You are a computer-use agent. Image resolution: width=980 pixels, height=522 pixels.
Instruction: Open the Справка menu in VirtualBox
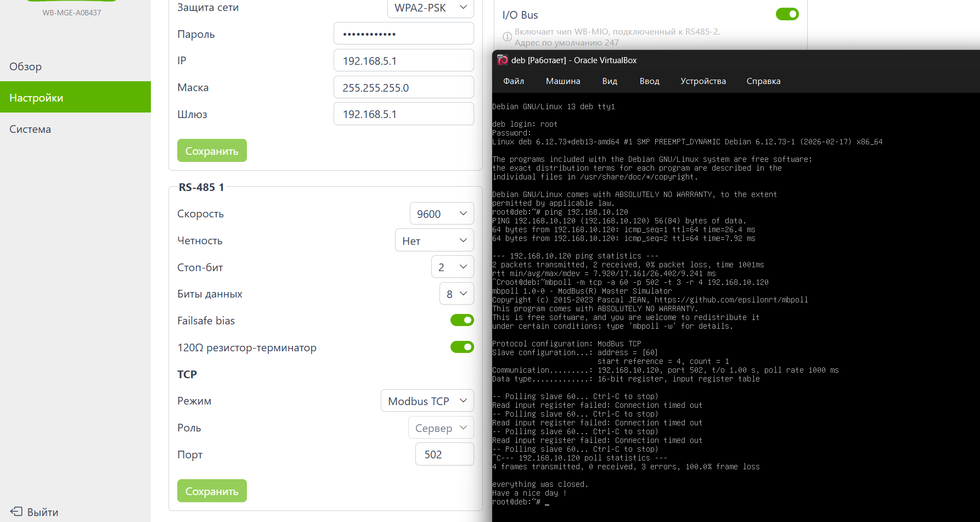(x=763, y=81)
